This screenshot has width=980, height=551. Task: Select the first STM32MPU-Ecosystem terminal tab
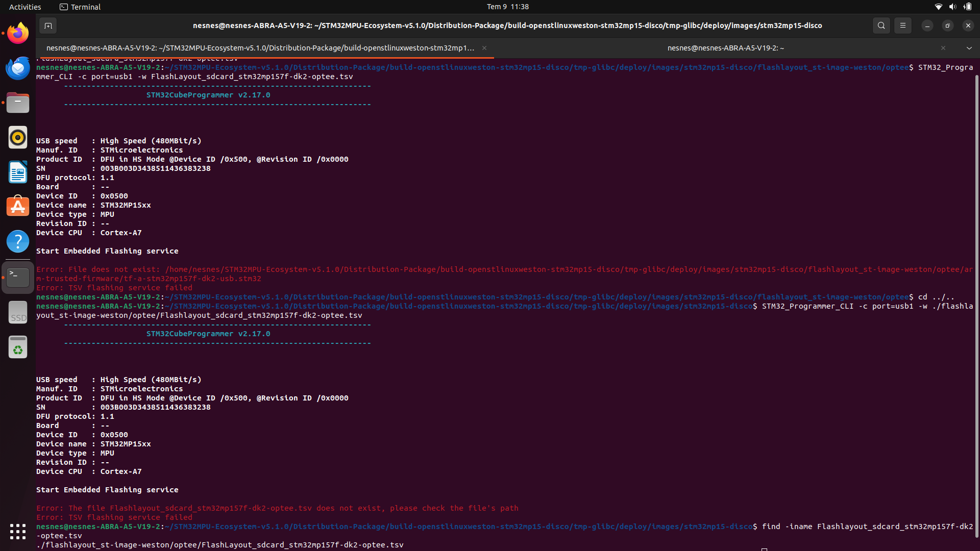[x=260, y=48]
